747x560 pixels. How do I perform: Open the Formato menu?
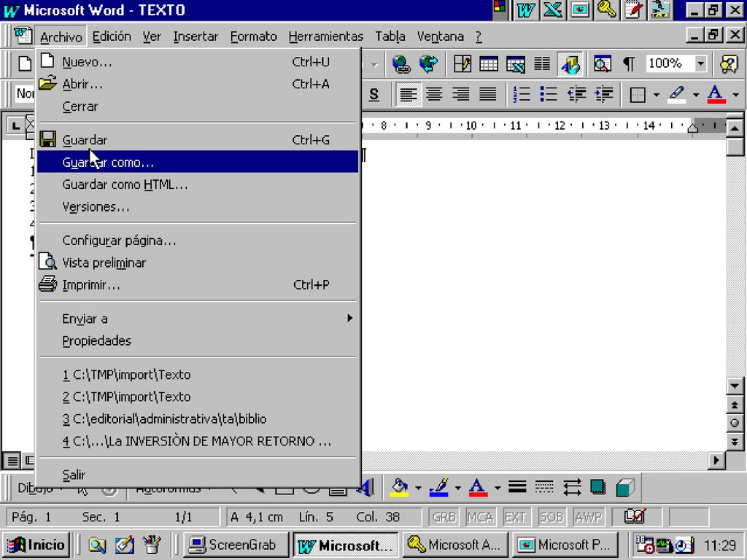click(253, 36)
